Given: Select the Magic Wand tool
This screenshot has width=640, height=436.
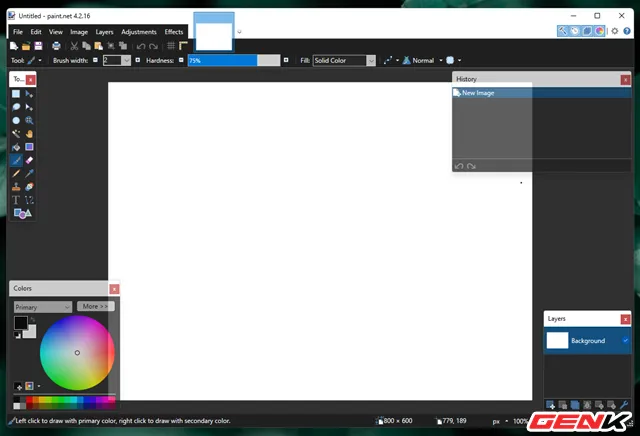Looking at the screenshot, I should 16,133.
